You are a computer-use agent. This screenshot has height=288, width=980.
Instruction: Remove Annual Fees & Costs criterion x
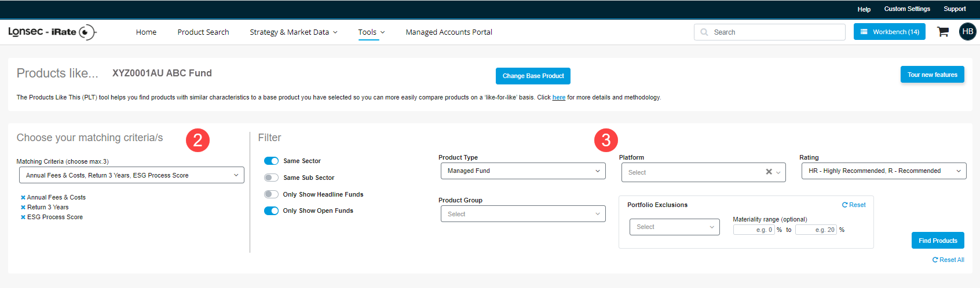[23, 198]
